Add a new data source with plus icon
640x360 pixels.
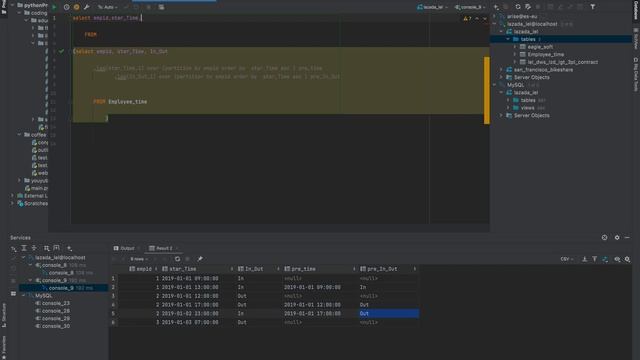pyautogui.click(x=496, y=7)
